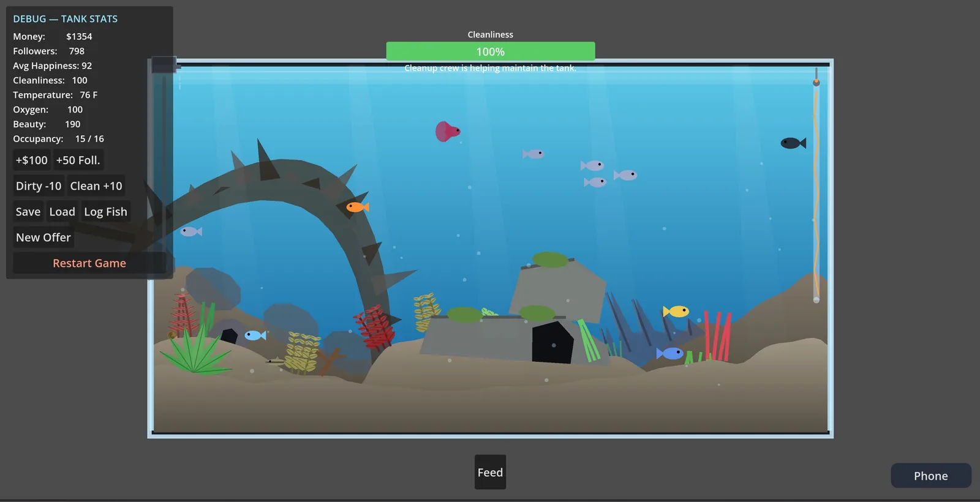Click the blue fish by red coral

pyautogui.click(x=670, y=353)
